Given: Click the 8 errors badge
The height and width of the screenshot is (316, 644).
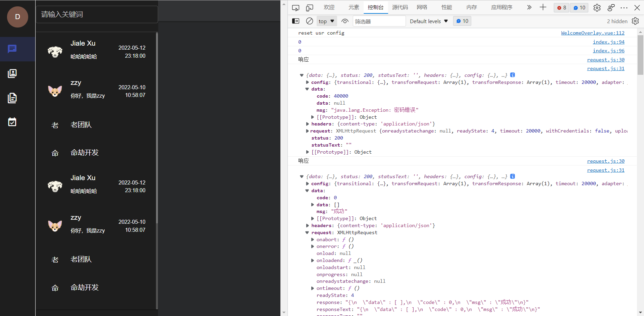Looking at the screenshot, I should 561,7.
